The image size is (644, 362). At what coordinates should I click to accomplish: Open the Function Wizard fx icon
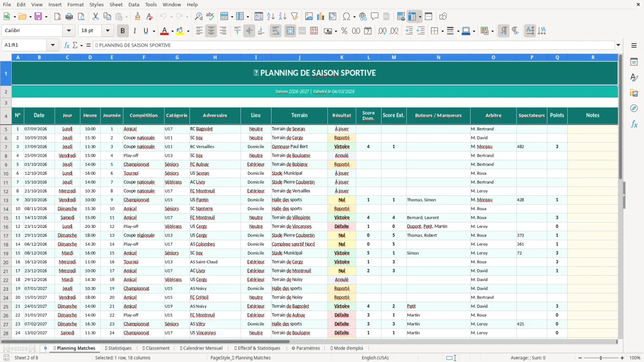tap(67, 45)
